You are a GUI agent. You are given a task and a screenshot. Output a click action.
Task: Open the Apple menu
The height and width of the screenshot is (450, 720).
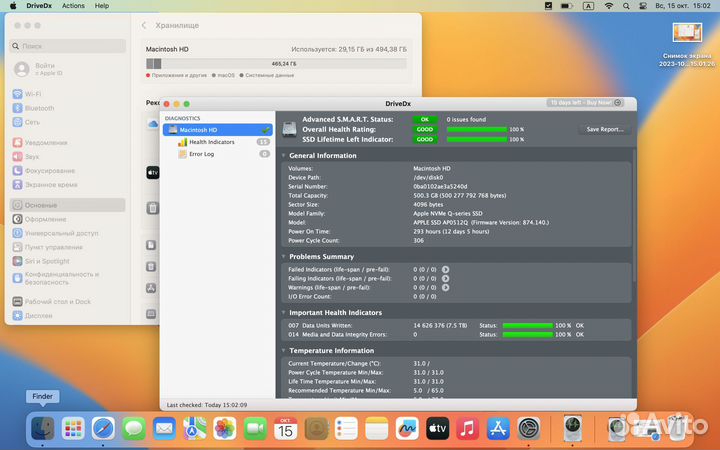(x=13, y=6)
